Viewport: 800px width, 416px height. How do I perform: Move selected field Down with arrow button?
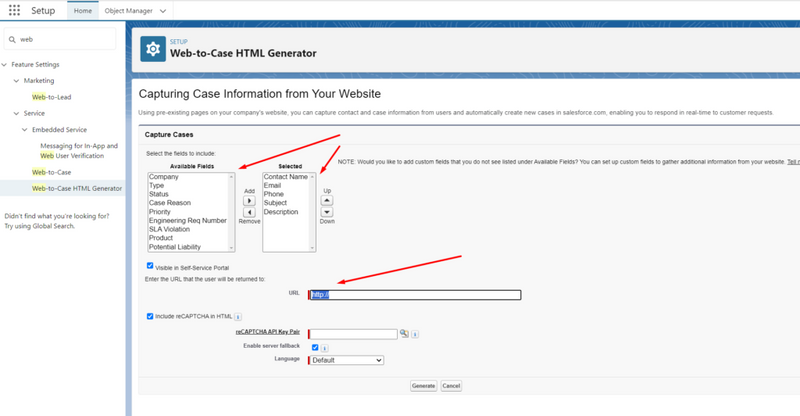click(x=327, y=212)
